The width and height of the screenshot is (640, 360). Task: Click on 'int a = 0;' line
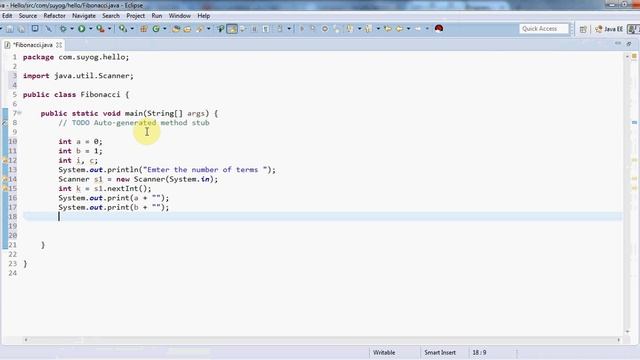80,142
